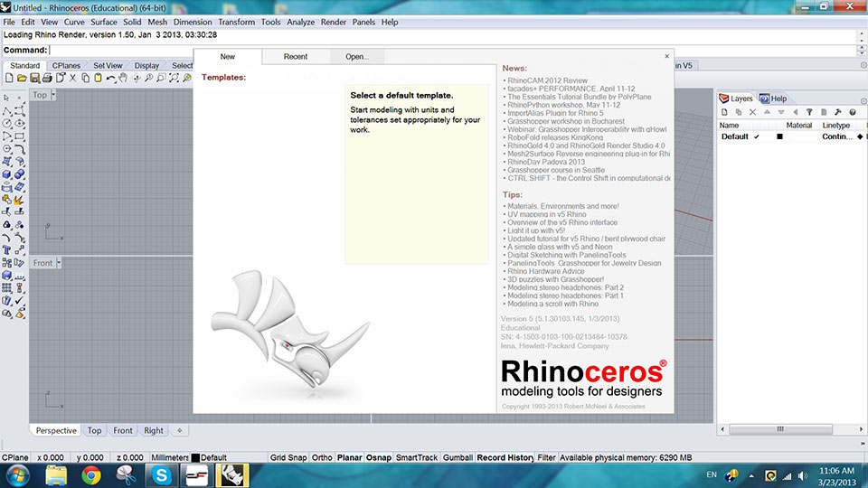Screen dimensions: 868x488
Task: Click the Save icon in Standard toolbar
Action: 34,79
